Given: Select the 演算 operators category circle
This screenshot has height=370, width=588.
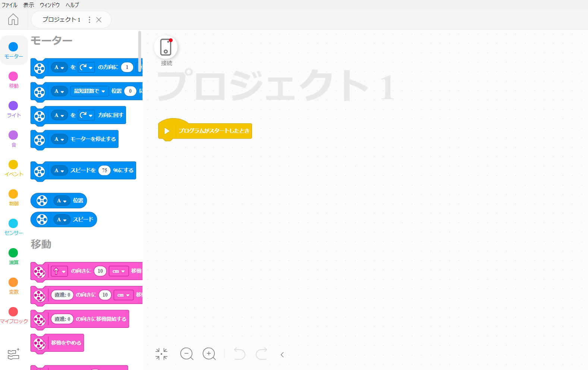Looking at the screenshot, I should pos(13,253).
